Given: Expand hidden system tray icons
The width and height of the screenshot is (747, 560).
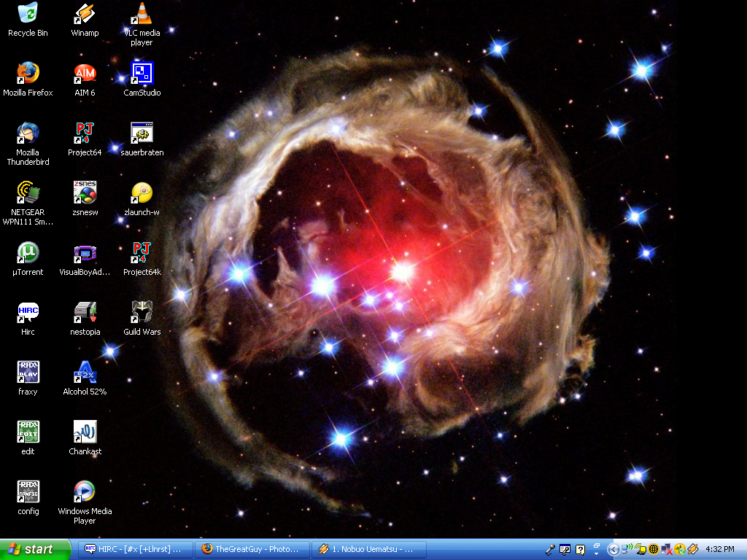Looking at the screenshot, I should click(x=613, y=549).
